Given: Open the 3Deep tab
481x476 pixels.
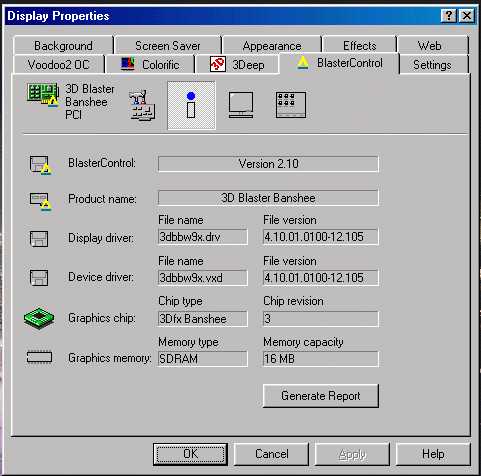Looking at the screenshot, I should [x=237, y=64].
